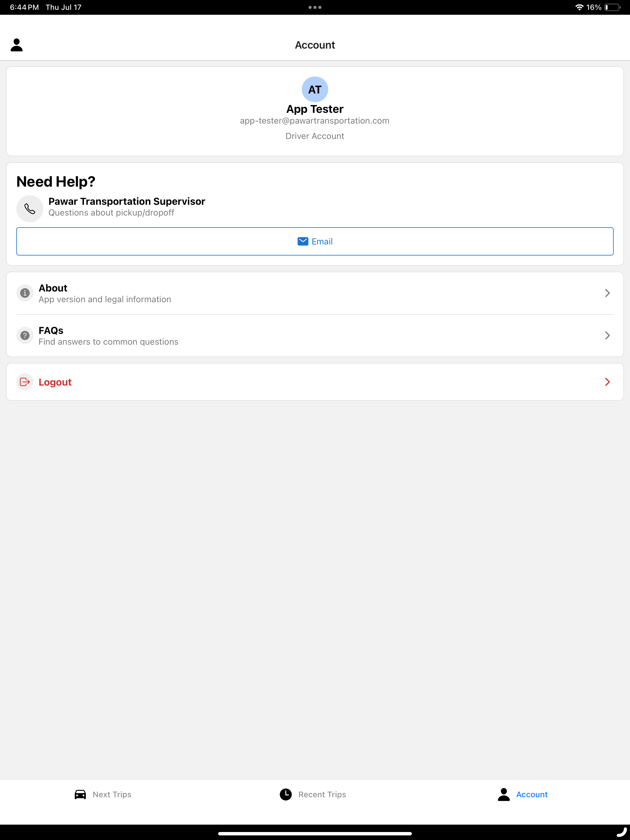Switch to the Recent Trips tab
The width and height of the screenshot is (630, 840).
click(313, 794)
